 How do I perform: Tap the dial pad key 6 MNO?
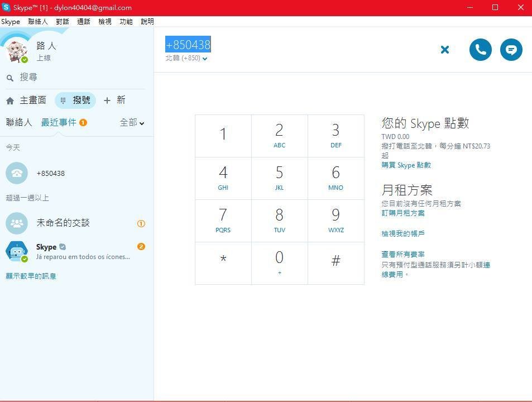tap(336, 179)
